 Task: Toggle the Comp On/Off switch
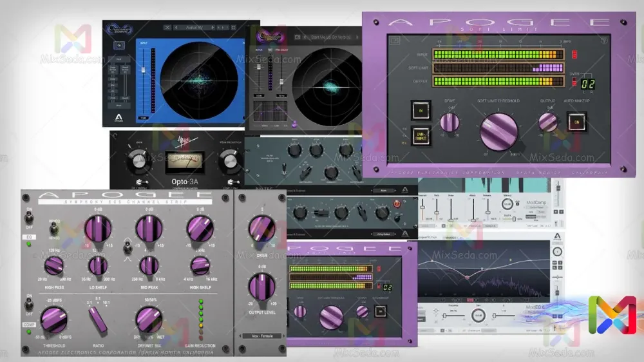pyautogui.click(x=29, y=305)
